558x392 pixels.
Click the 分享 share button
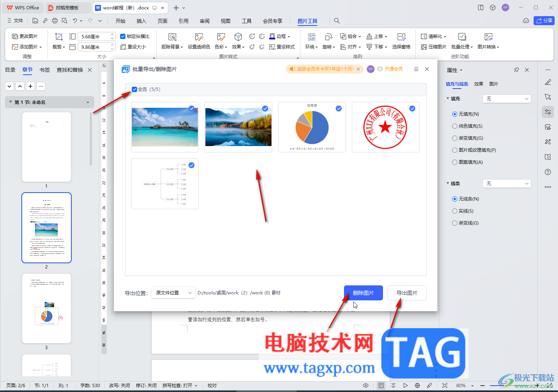point(544,21)
